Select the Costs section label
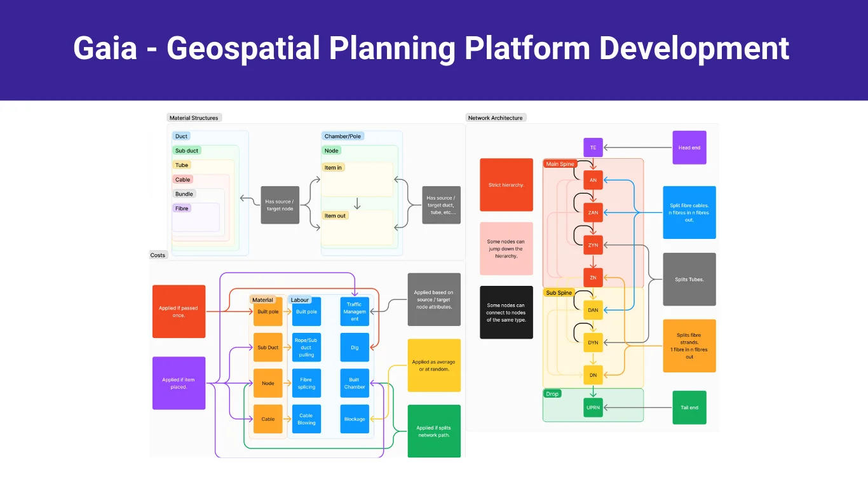The width and height of the screenshot is (868, 488). 158,255
